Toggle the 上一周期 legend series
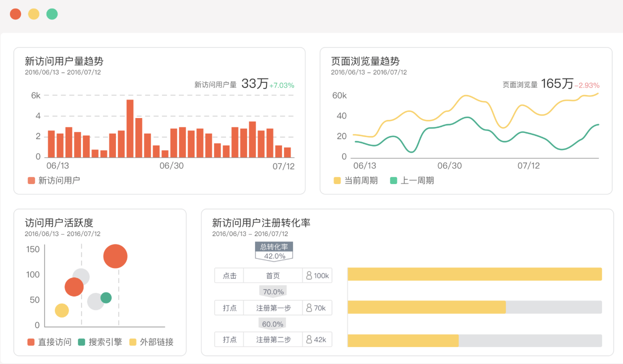The width and height of the screenshot is (623, 364). pos(411,180)
